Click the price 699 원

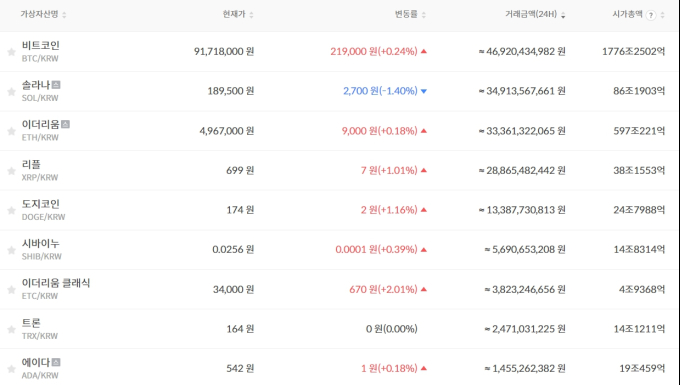coord(240,170)
